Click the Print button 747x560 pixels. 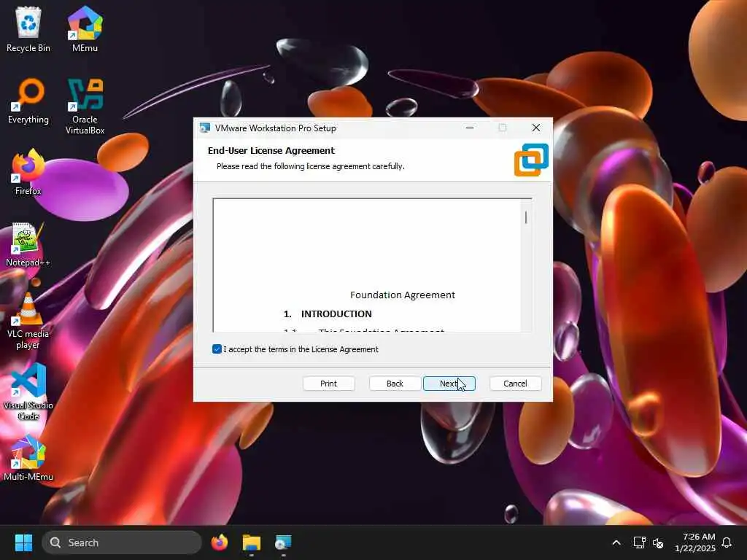click(x=329, y=384)
